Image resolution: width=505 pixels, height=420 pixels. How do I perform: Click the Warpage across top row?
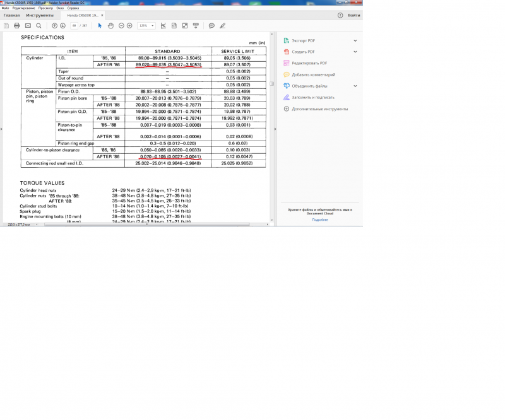161,85
